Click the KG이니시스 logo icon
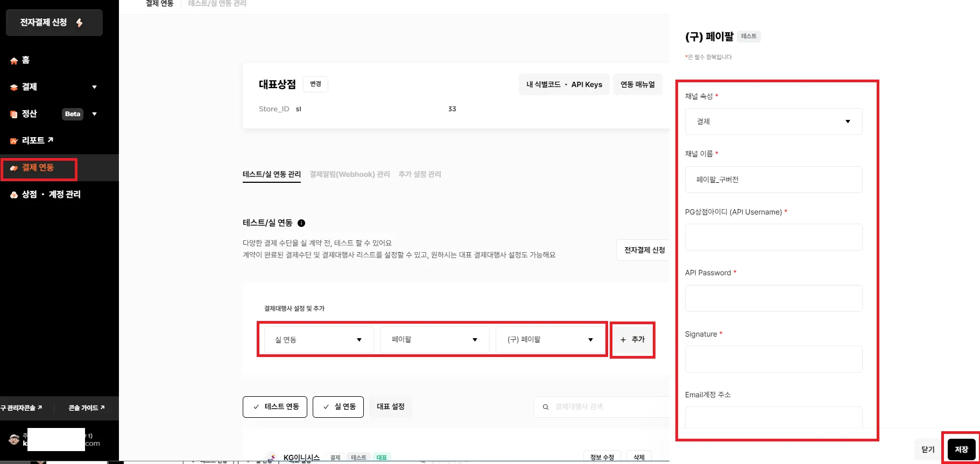 coord(272,458)
